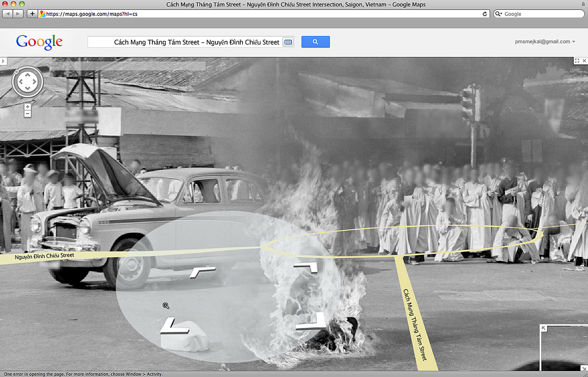588x377 pixels.
Task: Rotate Street View left with compass arrow
Action: click(x=21, y=82)
